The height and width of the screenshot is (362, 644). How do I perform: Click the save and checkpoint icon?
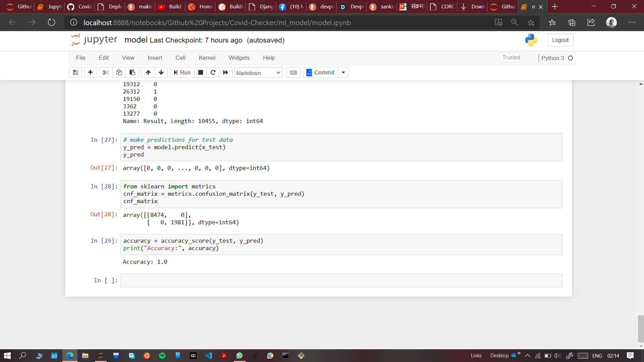(x=75, y=72)
